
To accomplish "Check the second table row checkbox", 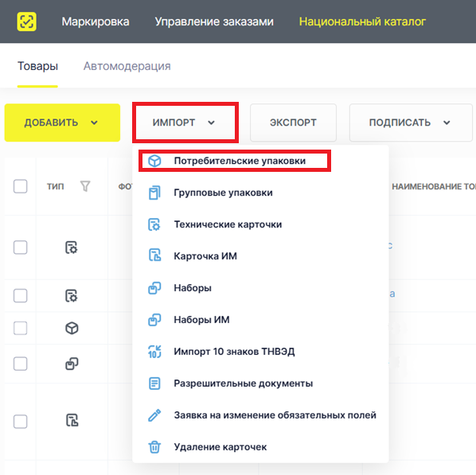I will [21, 296].
